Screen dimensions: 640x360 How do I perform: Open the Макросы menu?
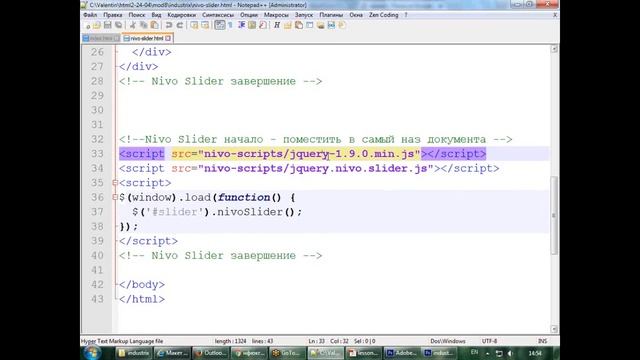pyautogui.click(x=276, y=15)
